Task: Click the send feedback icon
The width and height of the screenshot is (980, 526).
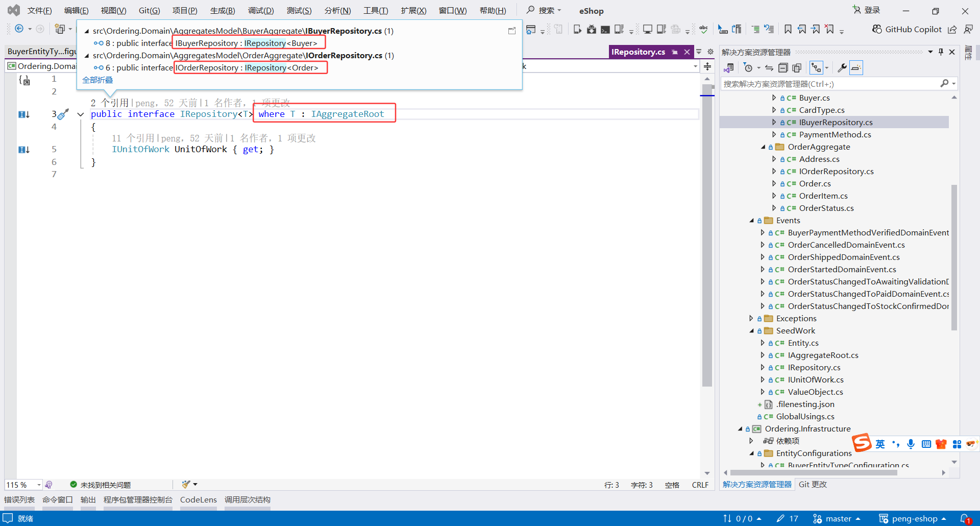Action: [x=968, y=30]
